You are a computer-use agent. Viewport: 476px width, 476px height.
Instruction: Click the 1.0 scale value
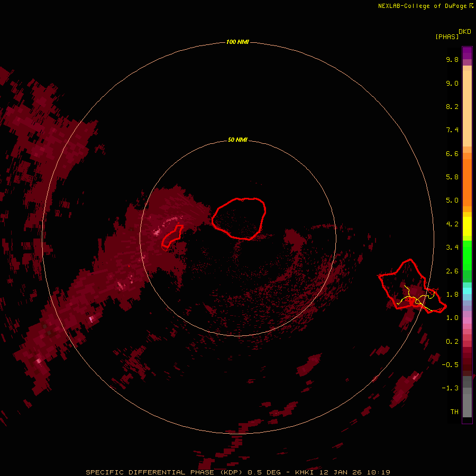[x=452, y=318]
